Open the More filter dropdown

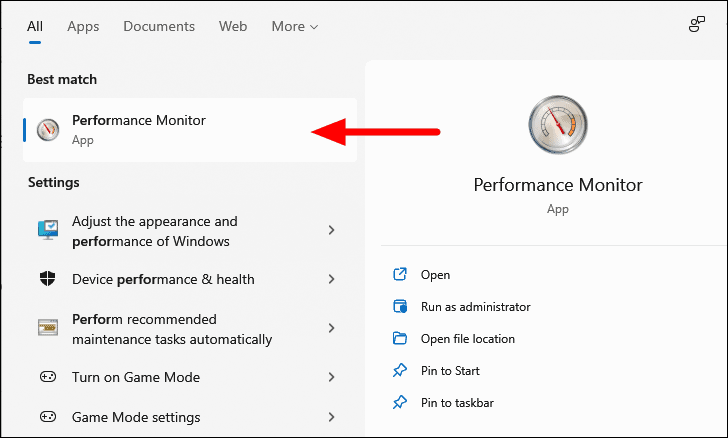(x=295, y=26)
